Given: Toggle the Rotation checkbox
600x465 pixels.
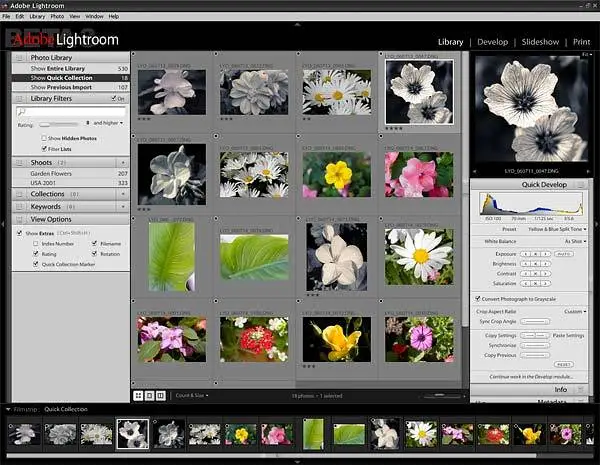Looking at the screenshot, I should pyautogui.click(x=94, y=254).
